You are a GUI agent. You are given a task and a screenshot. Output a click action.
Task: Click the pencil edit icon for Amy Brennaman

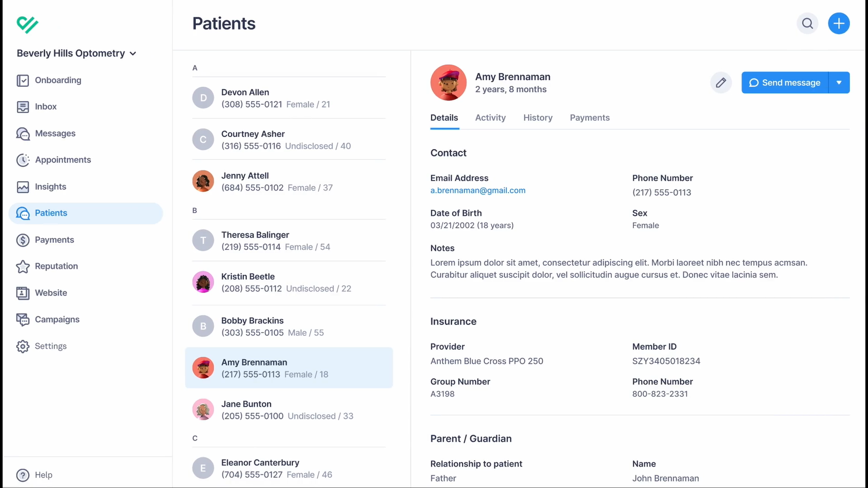coord(721,83)
